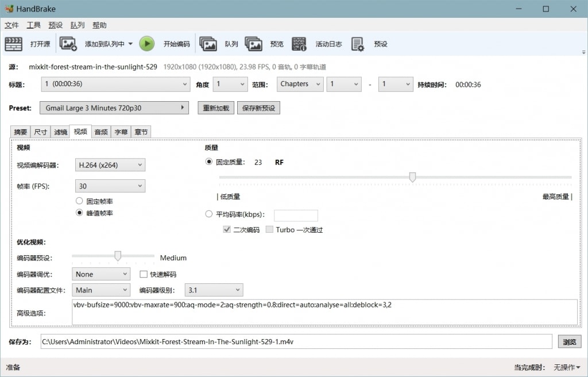Viewport: 588px width, 377px height.
Task: Open the 文件 menu
Action: tap(11, 25)
